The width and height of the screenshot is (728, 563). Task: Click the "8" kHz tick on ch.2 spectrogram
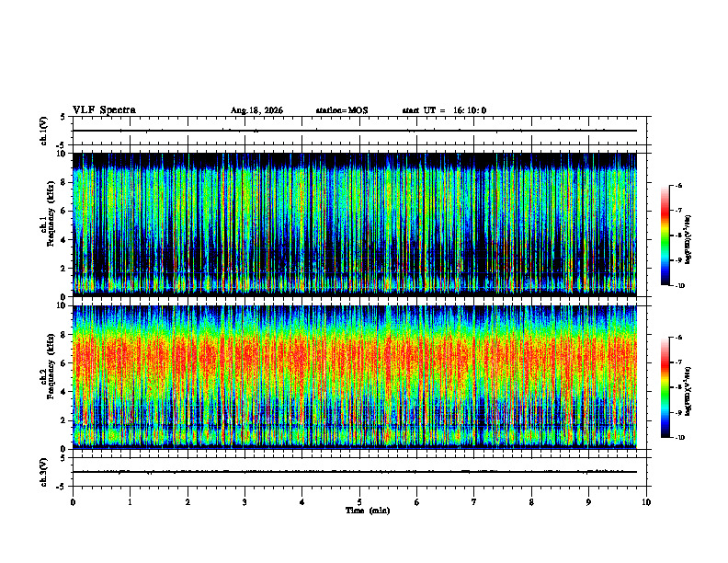(63, 335)
